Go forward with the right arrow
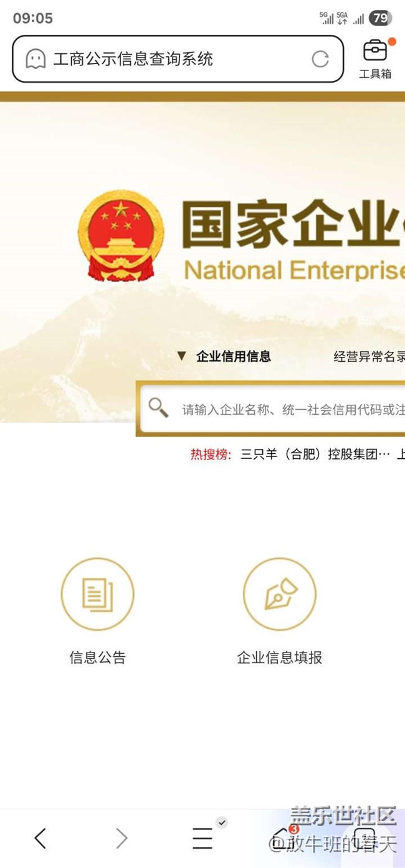The width and height of the screenshot is (405, 868). click(121, 839)
